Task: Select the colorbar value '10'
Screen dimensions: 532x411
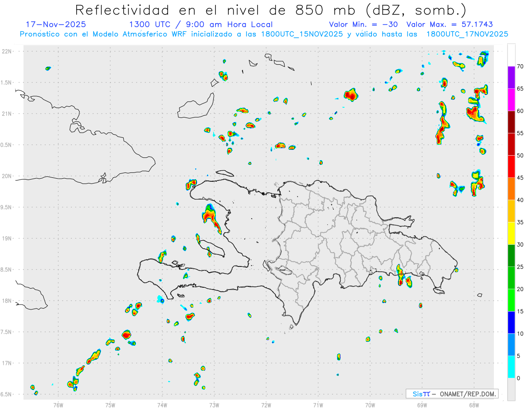Action: click(x=520, y=333)
